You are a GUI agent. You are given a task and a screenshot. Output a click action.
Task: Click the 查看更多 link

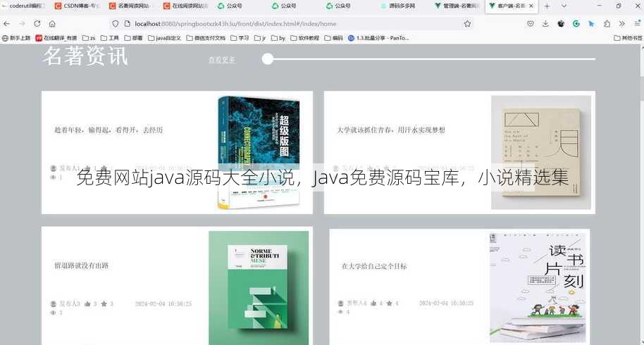222,59
